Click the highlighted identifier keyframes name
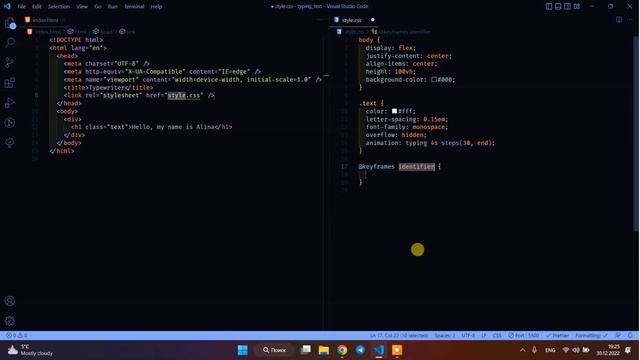 [x=416, y=167]
